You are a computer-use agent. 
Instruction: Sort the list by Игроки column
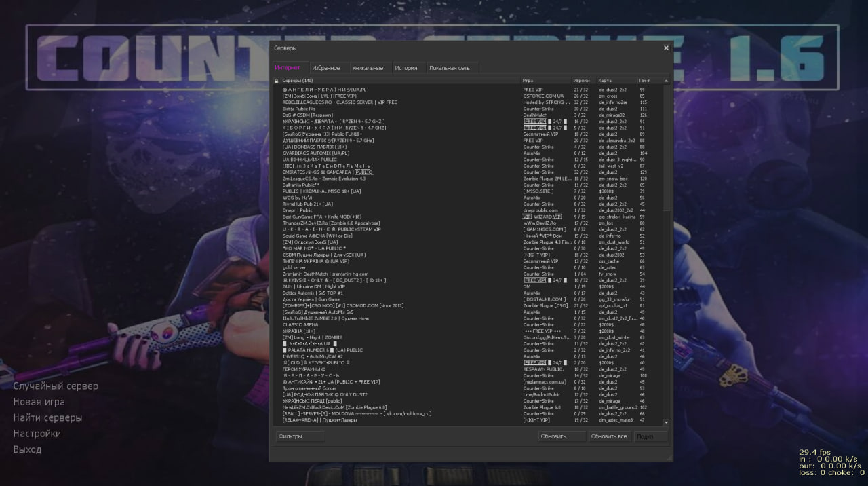point(583,81)
